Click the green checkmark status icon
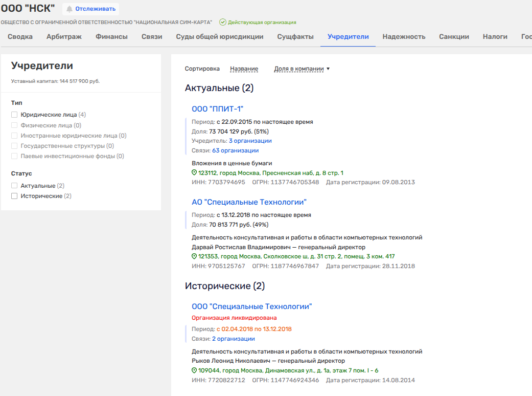 (x=222, y=22)
